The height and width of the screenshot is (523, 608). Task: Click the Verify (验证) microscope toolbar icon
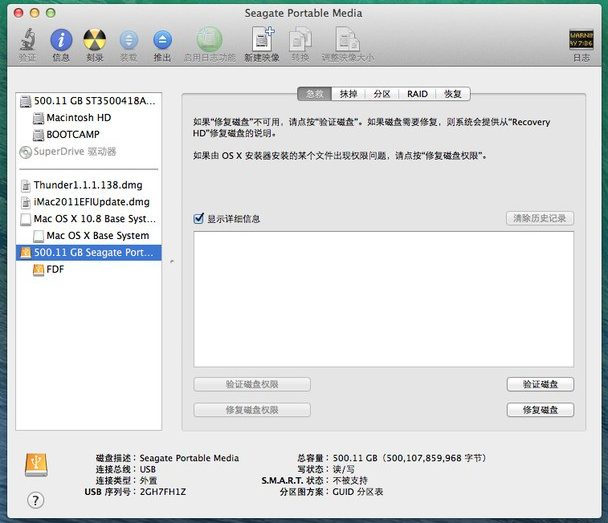tap(28, 40)
